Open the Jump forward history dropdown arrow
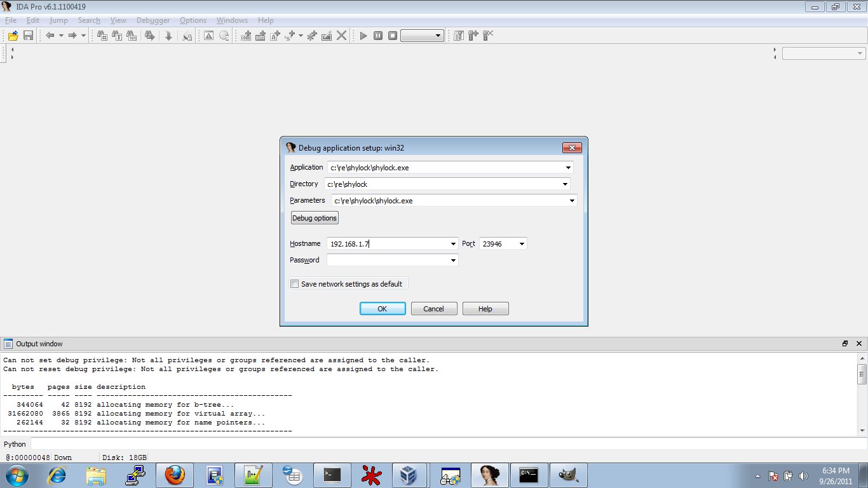868x488 pixels. coord(83,36)
